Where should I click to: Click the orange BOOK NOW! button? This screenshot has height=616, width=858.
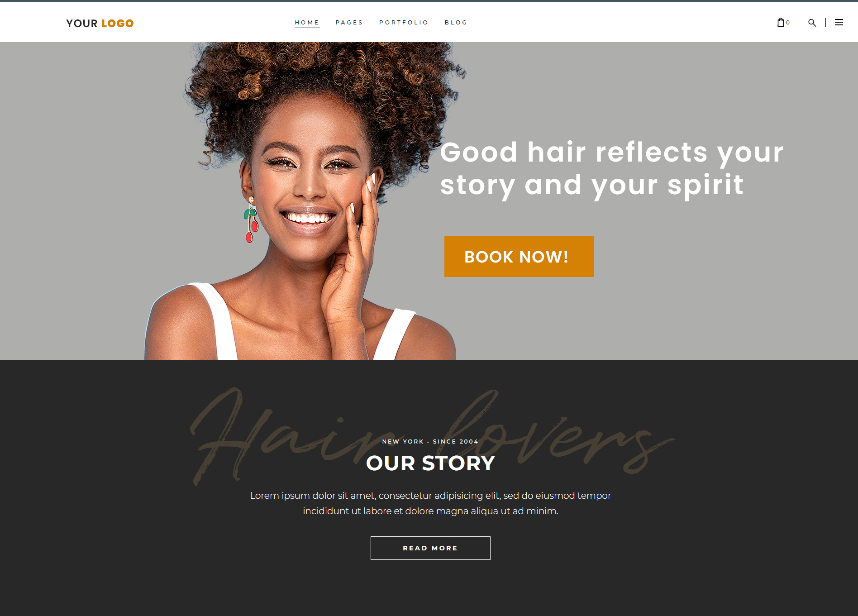click(x=519, y=256)
